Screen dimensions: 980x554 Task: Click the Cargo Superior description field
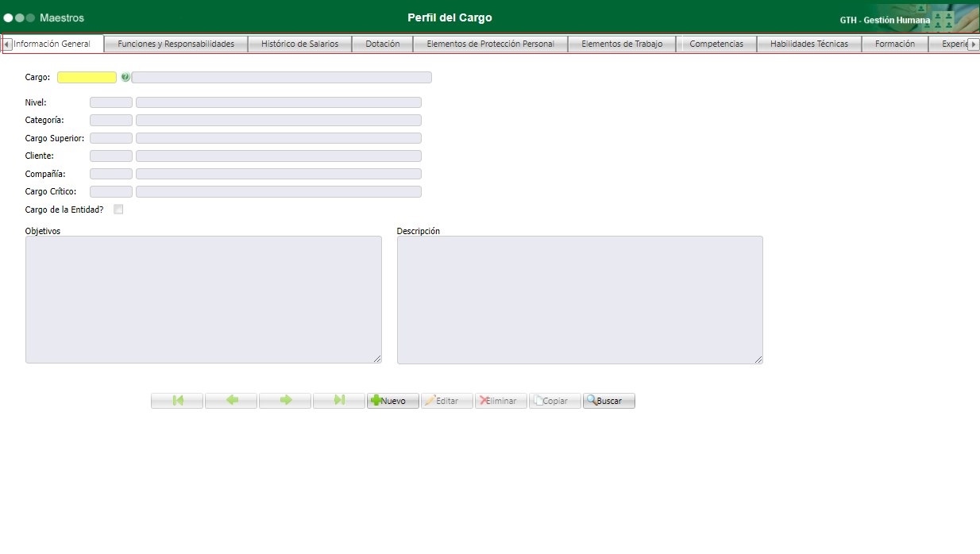click(279, 138)
